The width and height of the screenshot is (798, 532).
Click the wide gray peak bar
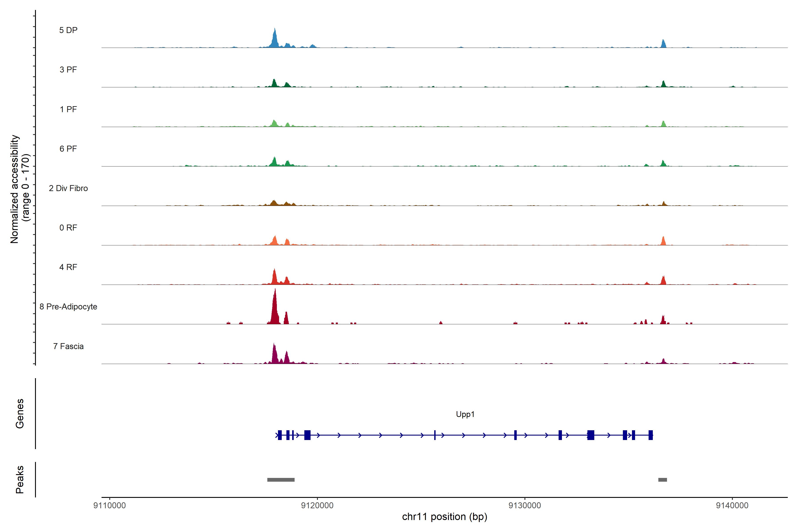click(281, 480)
